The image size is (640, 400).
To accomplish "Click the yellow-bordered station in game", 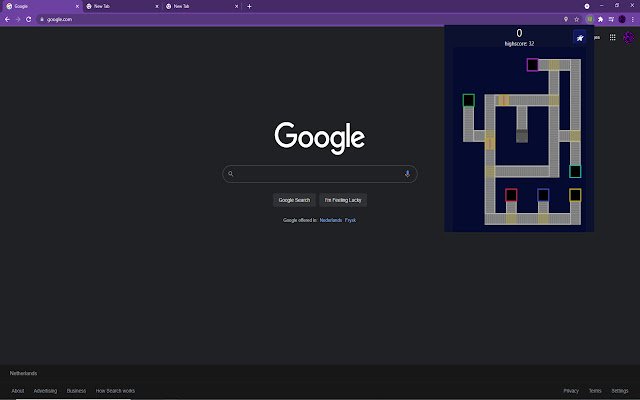I will click(575, 195).
